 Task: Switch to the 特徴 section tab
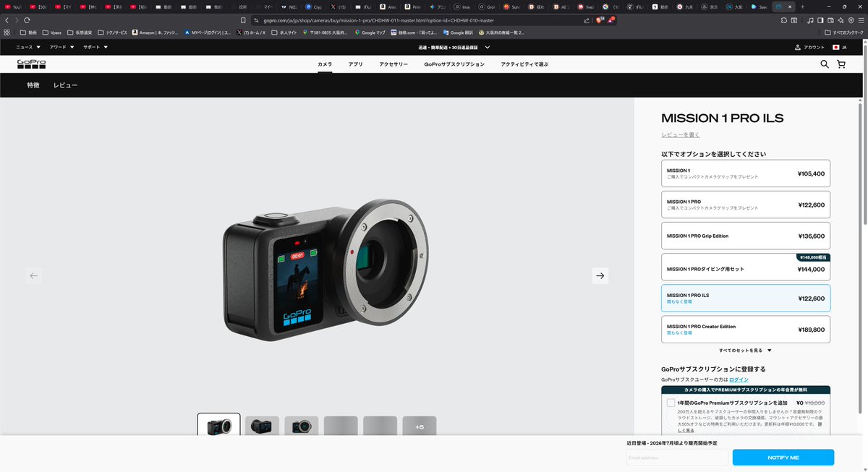[x=33, y=85]
